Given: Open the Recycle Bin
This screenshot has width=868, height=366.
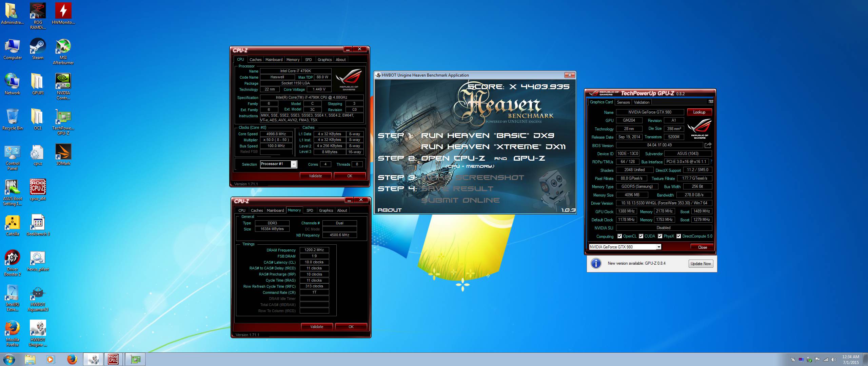Looking at the screenshot, I should 13,119.
